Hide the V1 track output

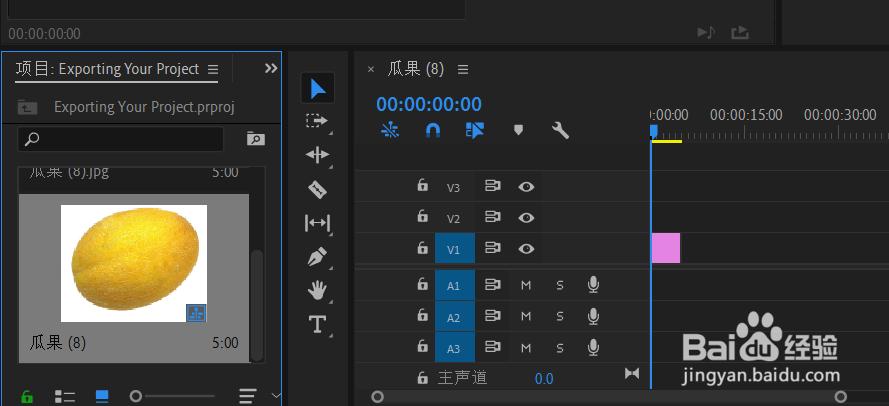coord(526,249)
